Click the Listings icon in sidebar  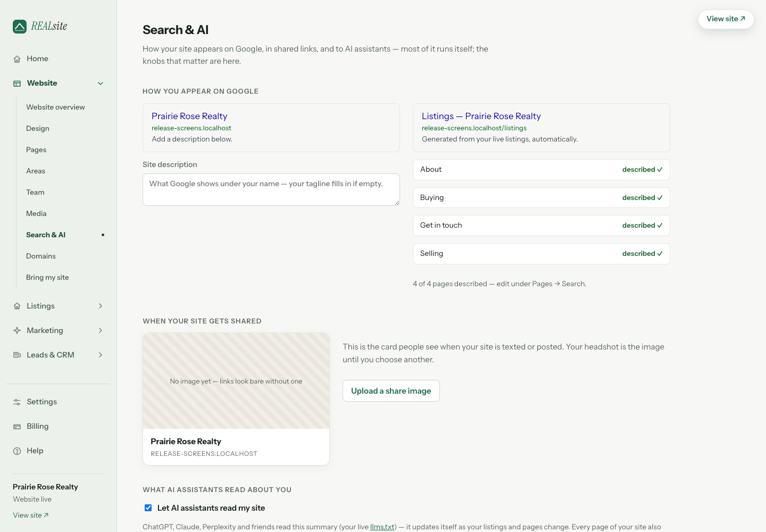click(17, 306)
